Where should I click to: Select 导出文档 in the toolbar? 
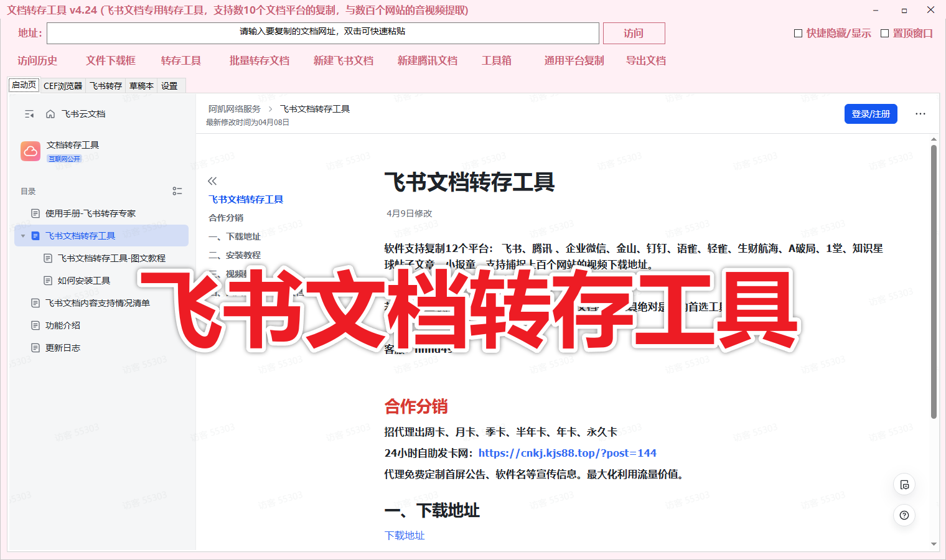point(645,60)
